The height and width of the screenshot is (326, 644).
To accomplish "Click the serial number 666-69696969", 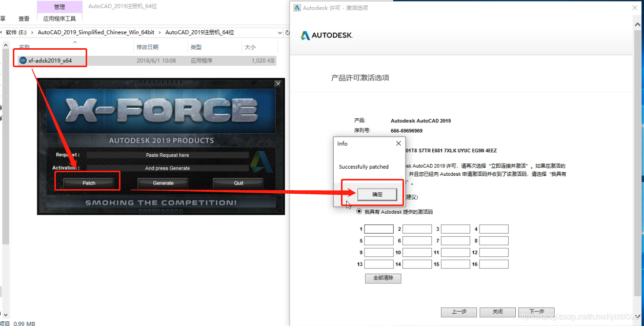I will click(407, 131).
